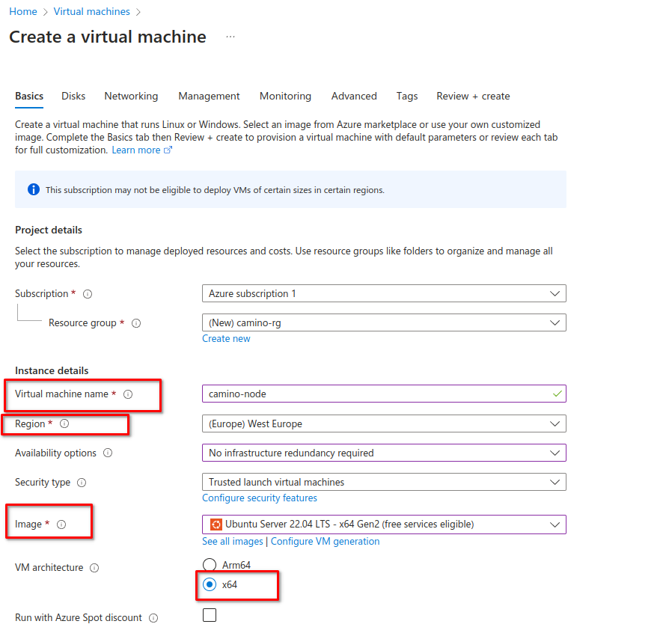
Task: Click the info icon beside Region
Action: point(64,423)
